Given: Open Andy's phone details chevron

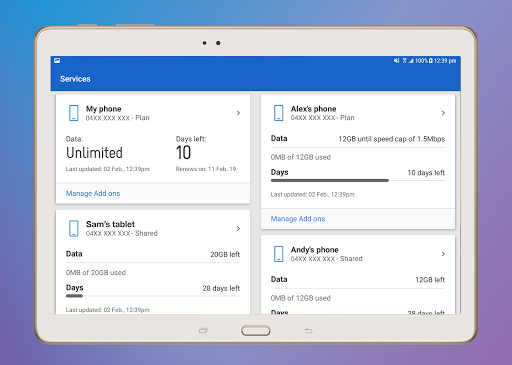Looking at the screenshot, I should (x=443, y=254).
